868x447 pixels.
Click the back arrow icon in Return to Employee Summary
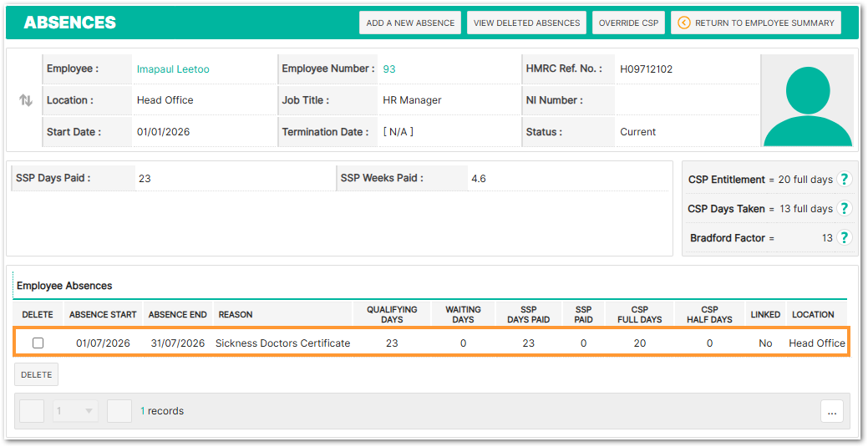click(684, 23)
